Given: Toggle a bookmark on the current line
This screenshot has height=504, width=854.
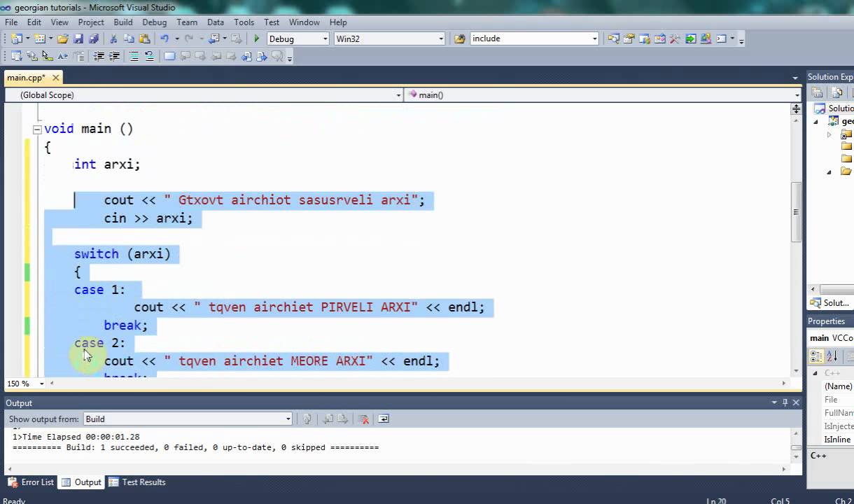Looking at the screenshot, I should click(x=169, y=56).
